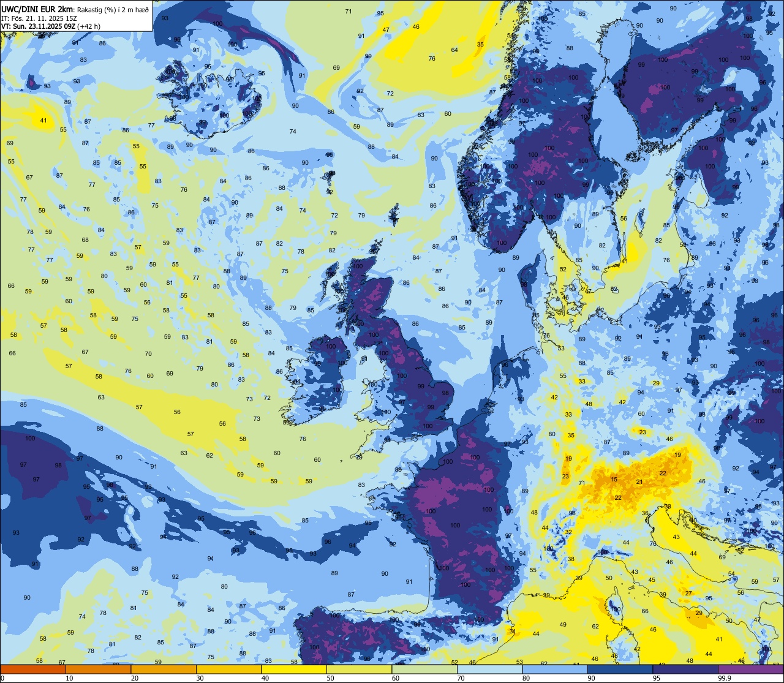Image resolution: width=784 pixels, height=683 pixels.
Task: Select the humidity value 21 in the orange area
Action: pos(639,482)
